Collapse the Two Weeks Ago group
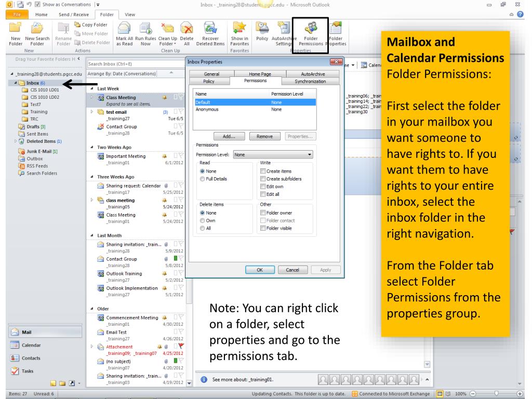The height and width of the screenshot is (399, 532). [92, 147]
